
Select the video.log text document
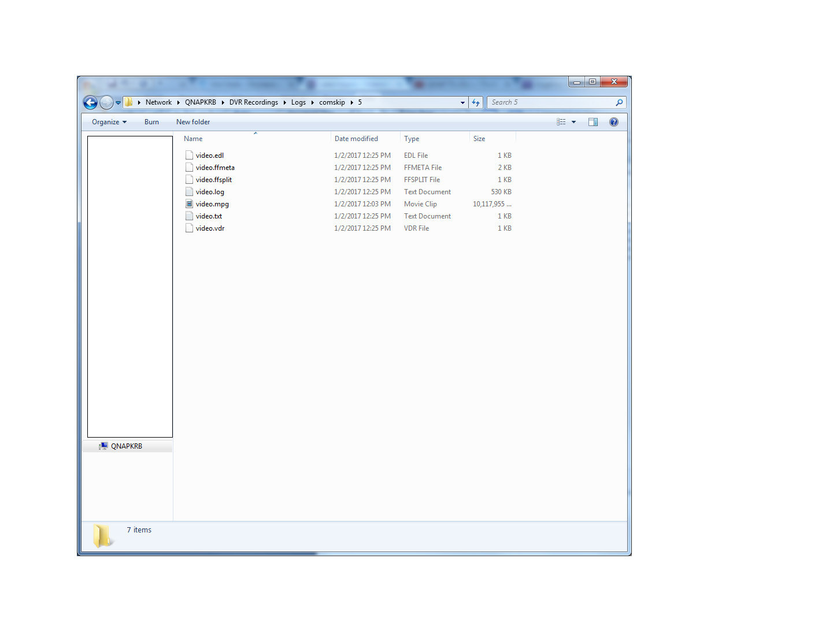[x=210, y=192]
